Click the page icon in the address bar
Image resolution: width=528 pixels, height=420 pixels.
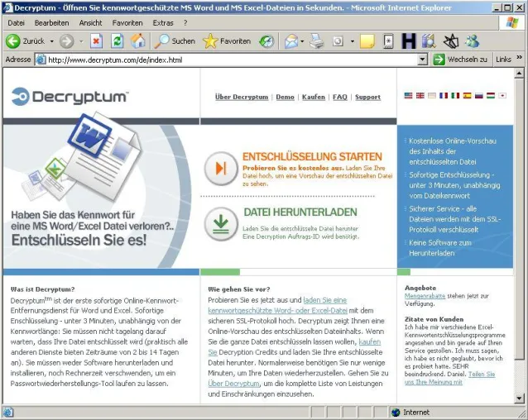(x=41, y=60)
